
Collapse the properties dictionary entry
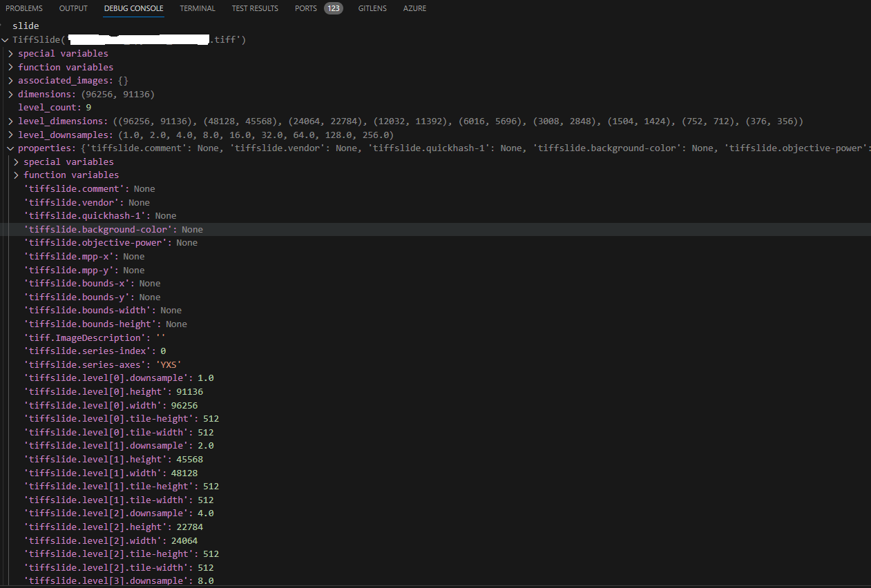(x=10, y=148)
